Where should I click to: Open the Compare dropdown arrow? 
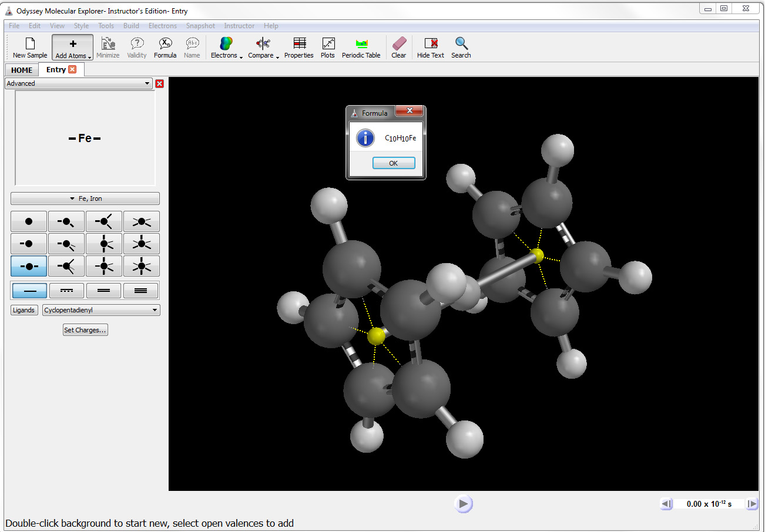click(x=277, y=57)
